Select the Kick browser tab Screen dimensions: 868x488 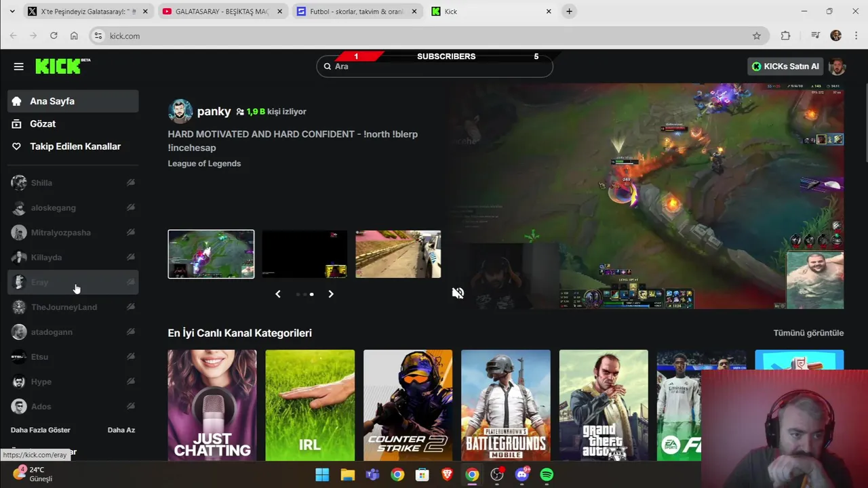click(492, 12)
